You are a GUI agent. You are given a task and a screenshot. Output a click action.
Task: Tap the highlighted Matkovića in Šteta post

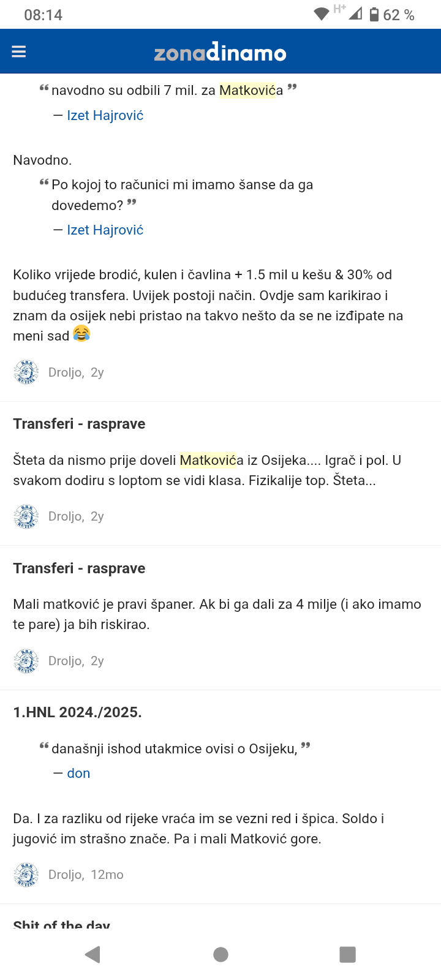click(x=208, y=460)
